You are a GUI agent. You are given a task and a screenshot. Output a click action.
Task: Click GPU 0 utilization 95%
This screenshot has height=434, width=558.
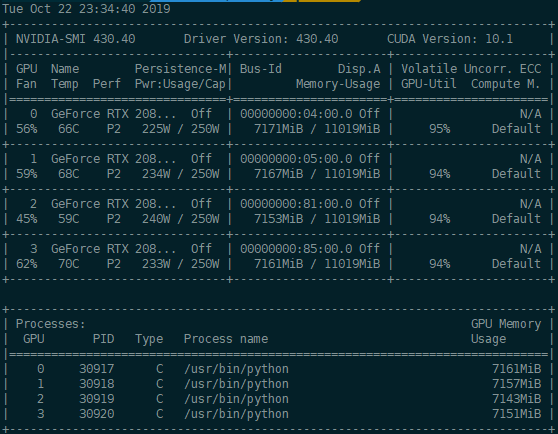(439, 129)
